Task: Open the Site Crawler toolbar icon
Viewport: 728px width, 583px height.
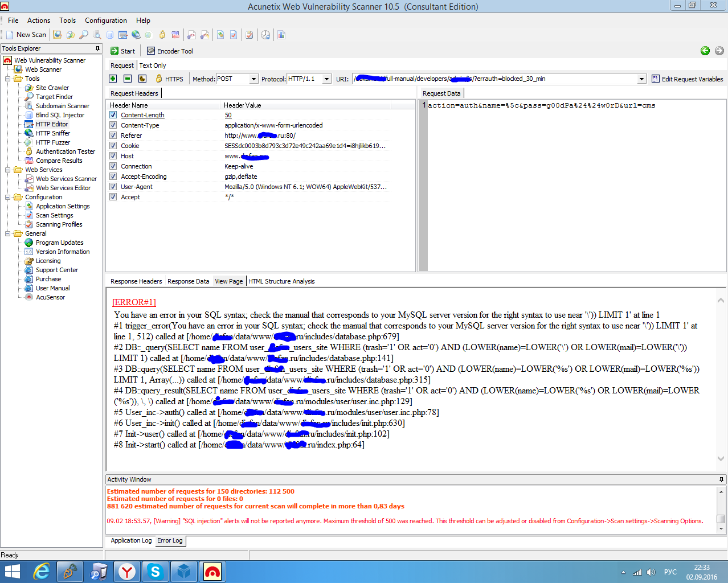Action: (x=71, y=35)
